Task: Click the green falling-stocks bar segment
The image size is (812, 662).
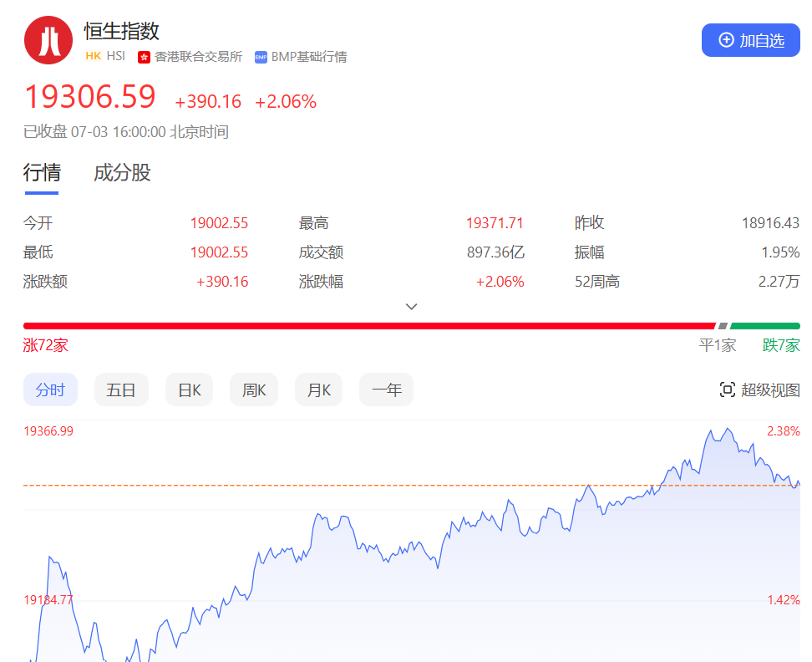Action: click(x=765, y=326)
